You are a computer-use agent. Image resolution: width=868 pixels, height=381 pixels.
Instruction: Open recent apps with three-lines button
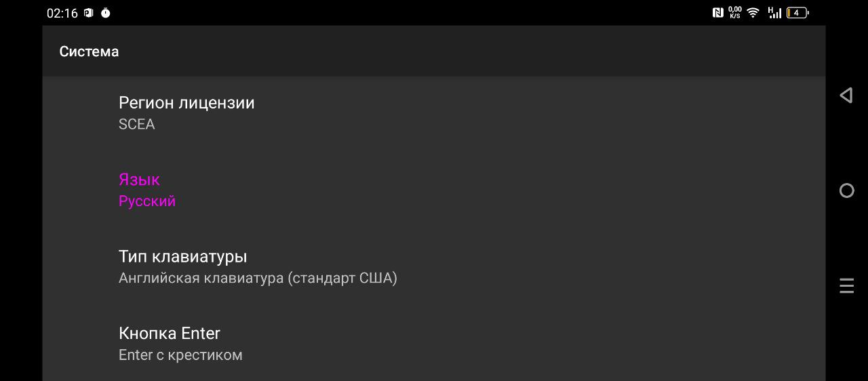tap(846, 285)
